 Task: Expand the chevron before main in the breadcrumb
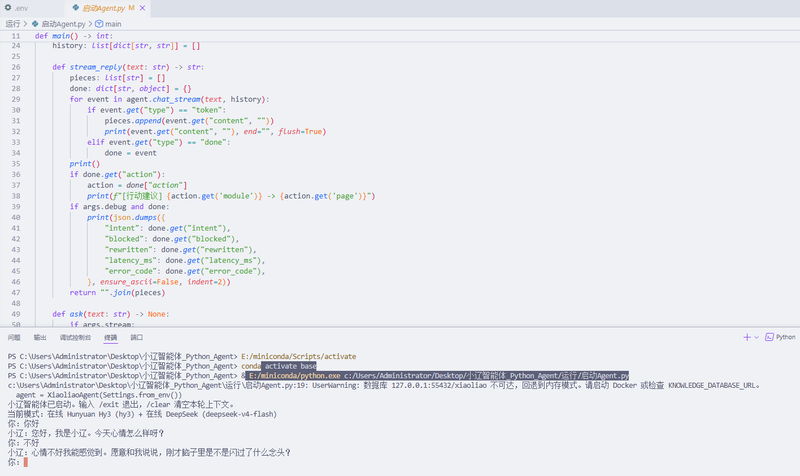click(90, 23)
